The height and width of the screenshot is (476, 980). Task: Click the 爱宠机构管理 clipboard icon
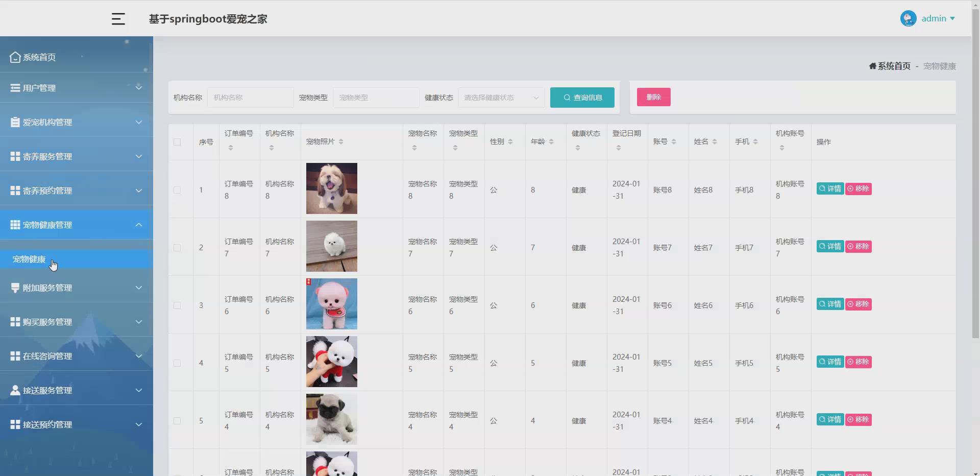pyautogui.click(x=15, y=122)
